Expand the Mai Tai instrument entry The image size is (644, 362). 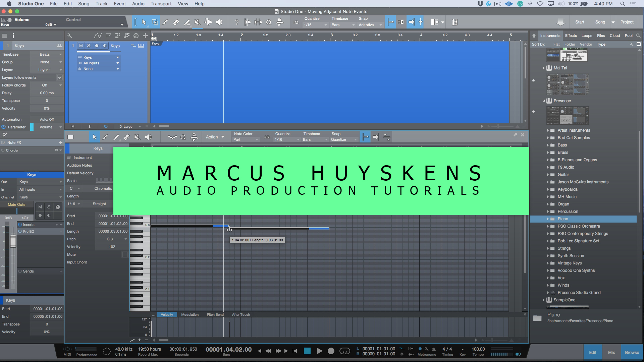pos(544,68)
